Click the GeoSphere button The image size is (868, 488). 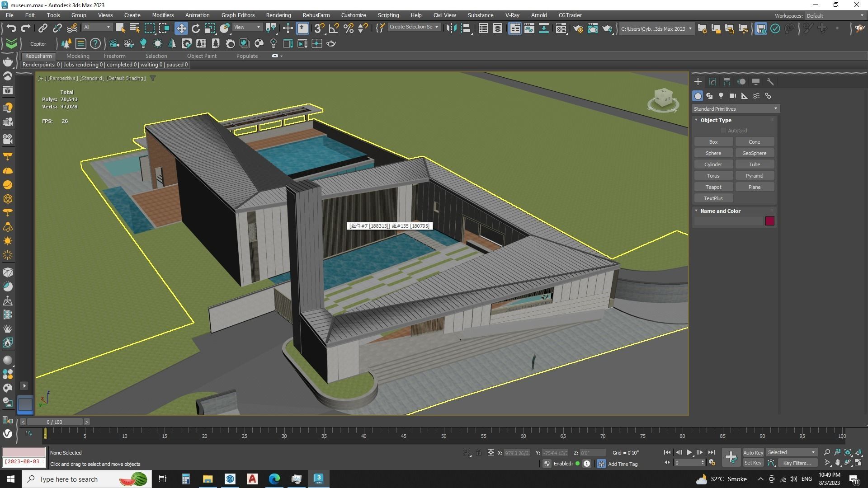[755, 153]
